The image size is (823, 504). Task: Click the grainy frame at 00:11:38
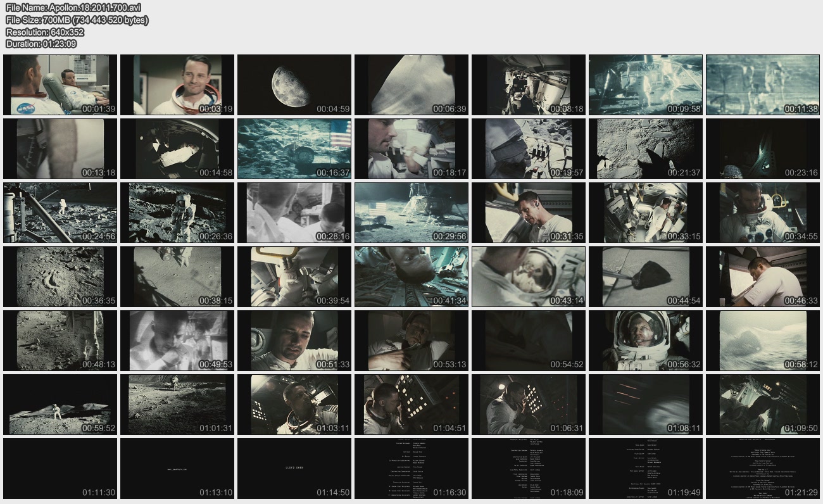[763, 85]
